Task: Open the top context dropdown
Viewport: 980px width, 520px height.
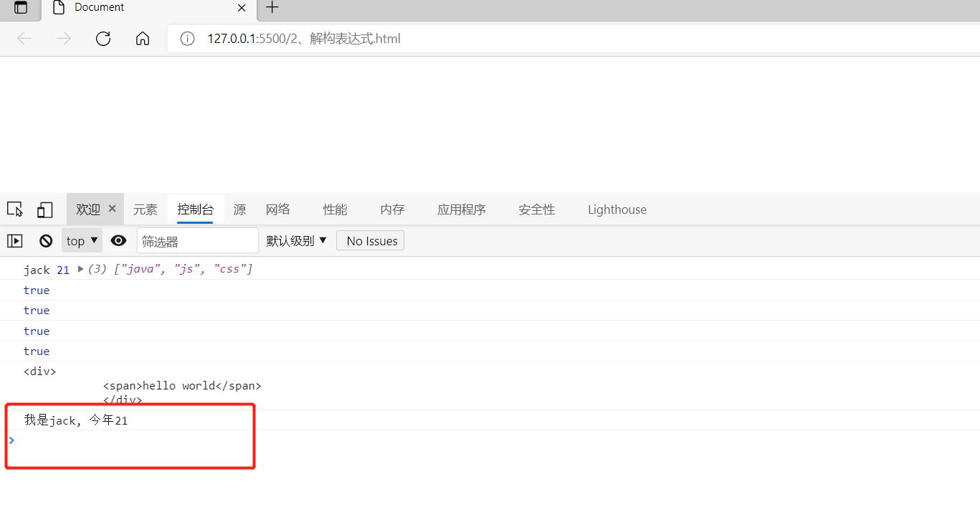Action: [82, 241]
